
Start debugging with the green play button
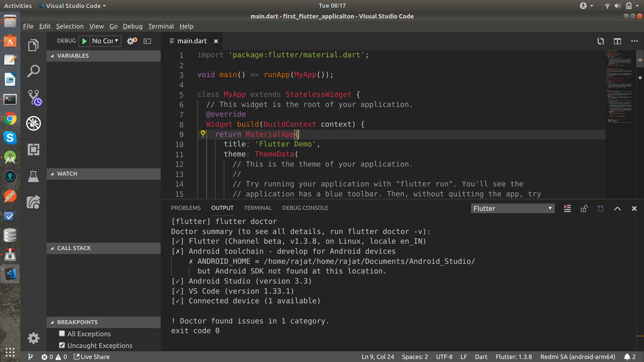[x=84, y=41]
